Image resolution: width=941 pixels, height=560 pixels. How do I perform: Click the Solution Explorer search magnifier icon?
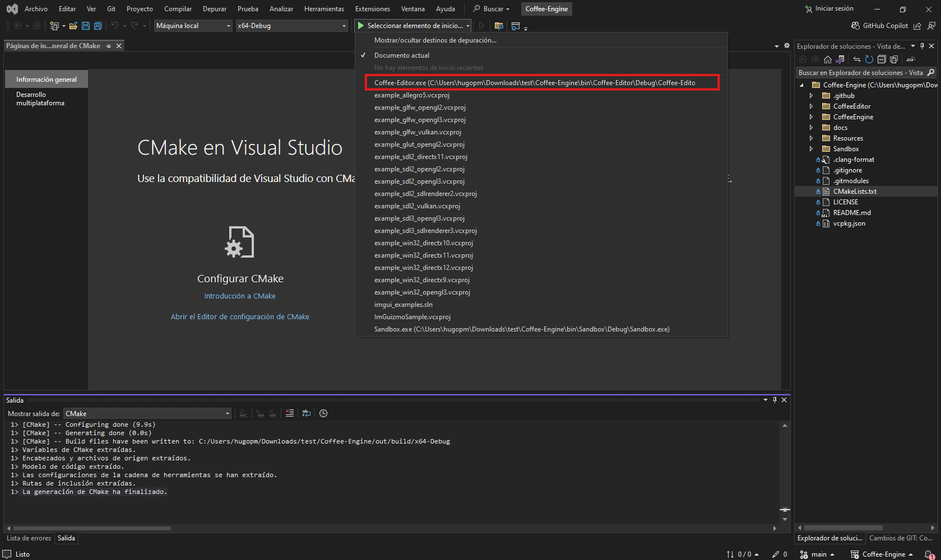click(x=931, y=73)
